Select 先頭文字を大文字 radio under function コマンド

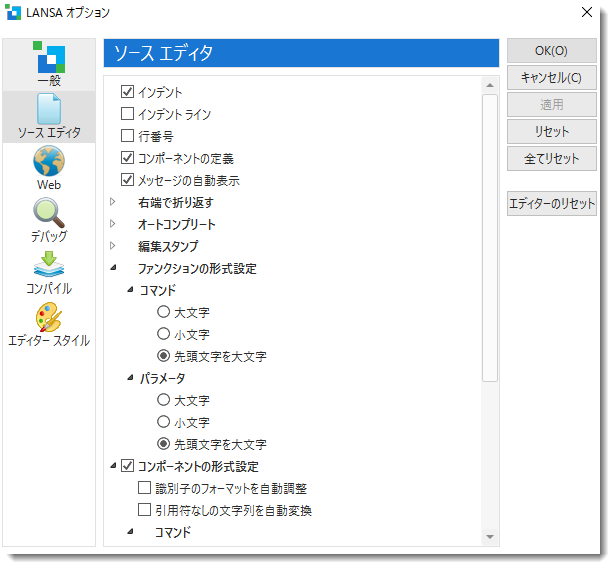(164, 356)
